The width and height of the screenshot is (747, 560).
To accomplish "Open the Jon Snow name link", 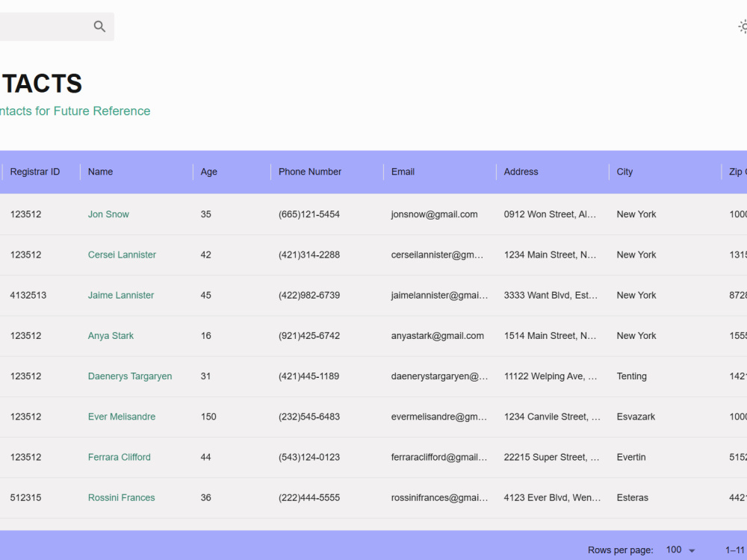I will [x=108, y=214].
